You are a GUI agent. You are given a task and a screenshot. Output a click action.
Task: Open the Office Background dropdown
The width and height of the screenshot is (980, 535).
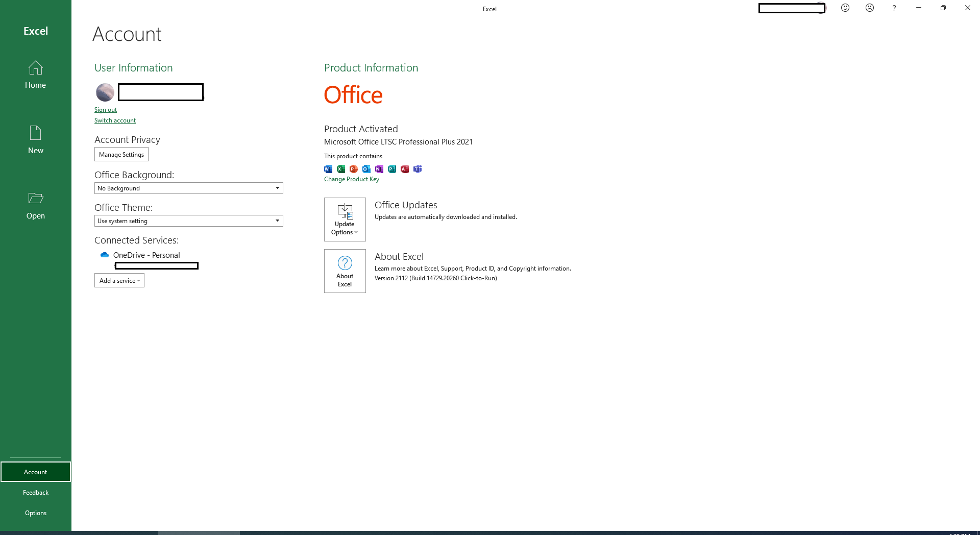click(x=189, y=188)
